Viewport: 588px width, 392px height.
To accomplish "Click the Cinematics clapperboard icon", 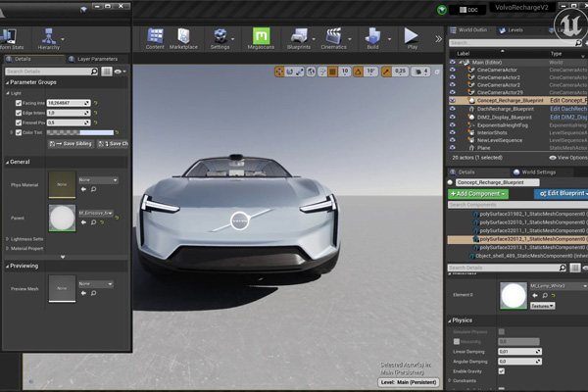I will tap(333, 37).
